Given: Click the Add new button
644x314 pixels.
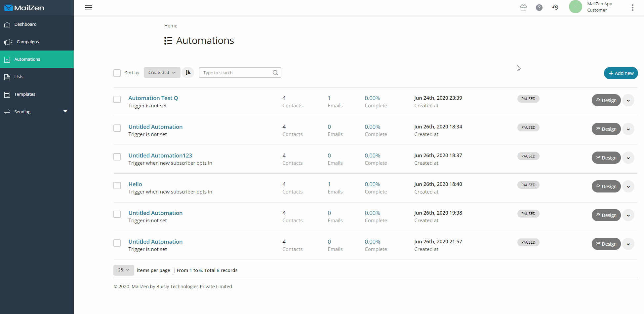Looking at the screenshot, I should (x=621, y=73).
